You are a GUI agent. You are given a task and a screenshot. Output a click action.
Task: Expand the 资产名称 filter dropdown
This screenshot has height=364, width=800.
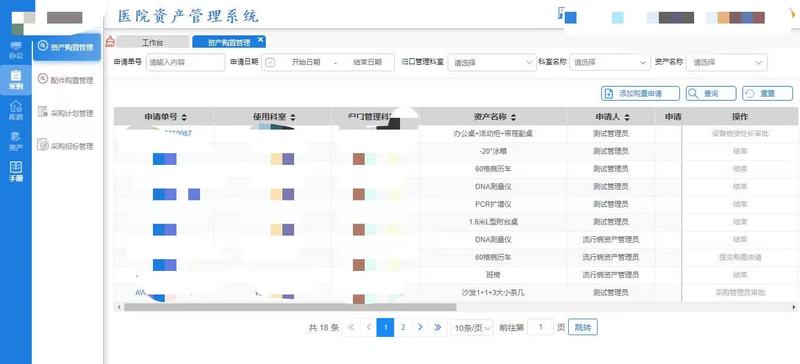point(727,62)
